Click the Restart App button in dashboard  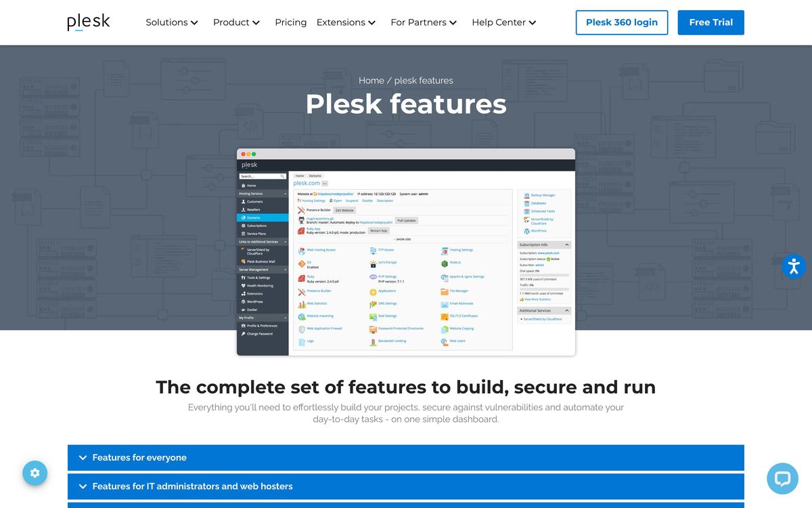(x=378, y=231)
